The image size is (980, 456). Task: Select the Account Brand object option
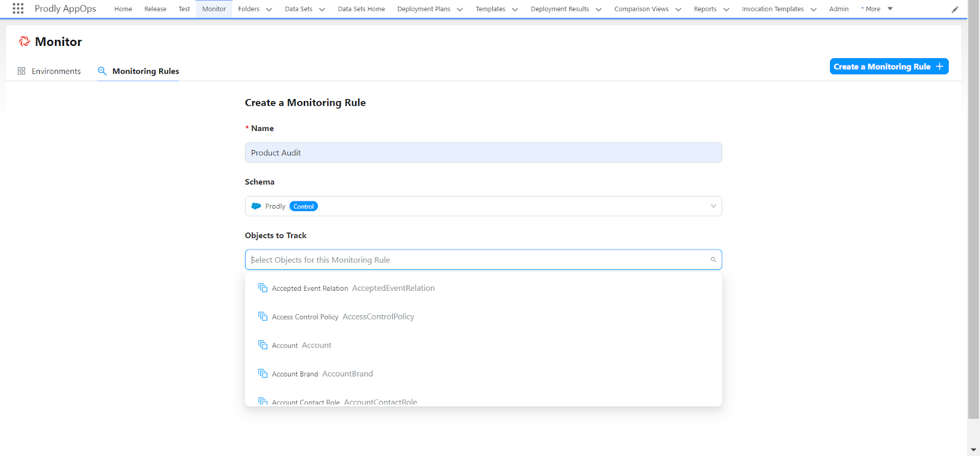click(x=483, y=373)
